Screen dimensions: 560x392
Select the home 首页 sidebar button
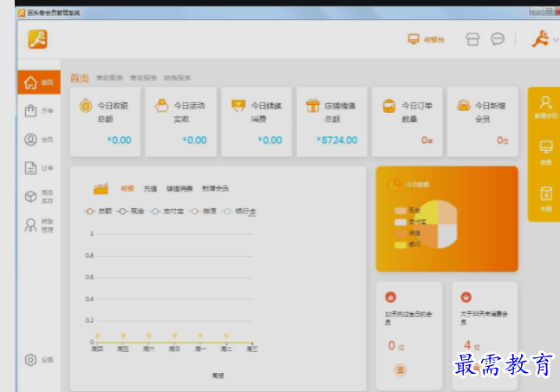(x=39, y=82)
